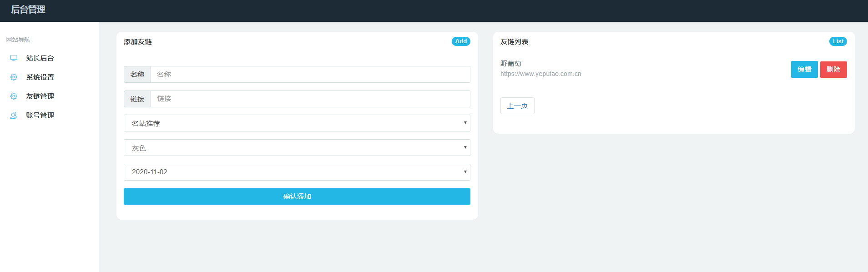
Task: Delete the 野葡萄 entry with 删除
Action: coord(833,70)
